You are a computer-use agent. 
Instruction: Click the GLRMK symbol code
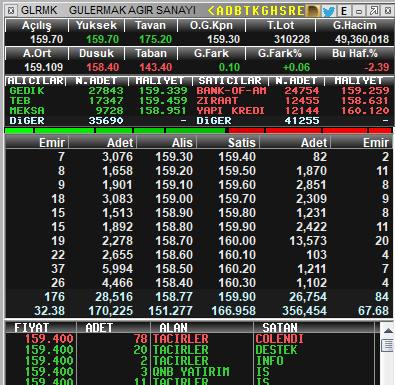tap(39, 11)
